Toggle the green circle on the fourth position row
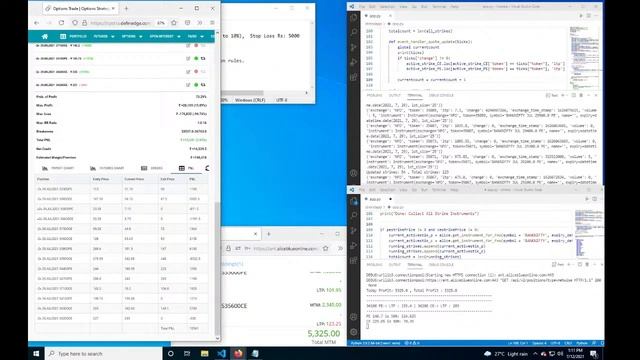 [196, 85]
